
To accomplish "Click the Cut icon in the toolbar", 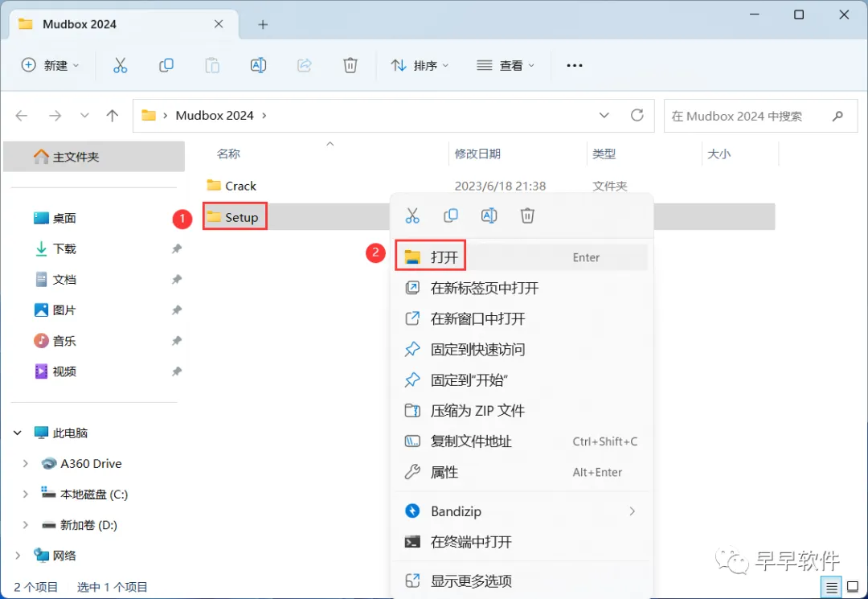I will 120,65.
